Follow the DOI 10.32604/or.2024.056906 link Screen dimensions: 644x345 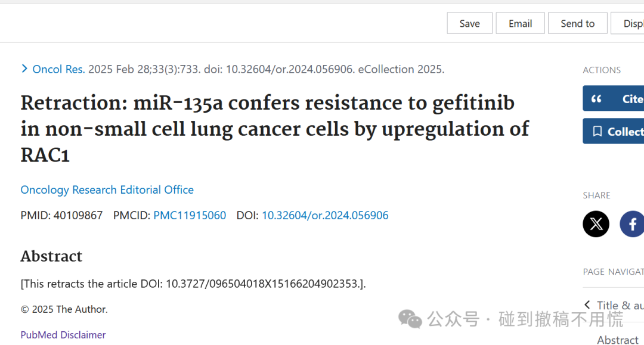coord(325,215)
